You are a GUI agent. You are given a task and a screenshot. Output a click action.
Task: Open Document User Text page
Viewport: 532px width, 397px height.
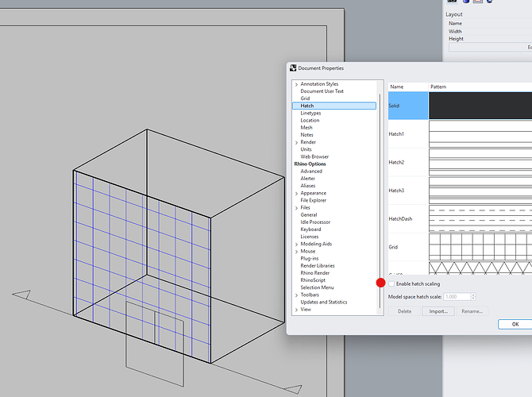click(x=322, y=91)
